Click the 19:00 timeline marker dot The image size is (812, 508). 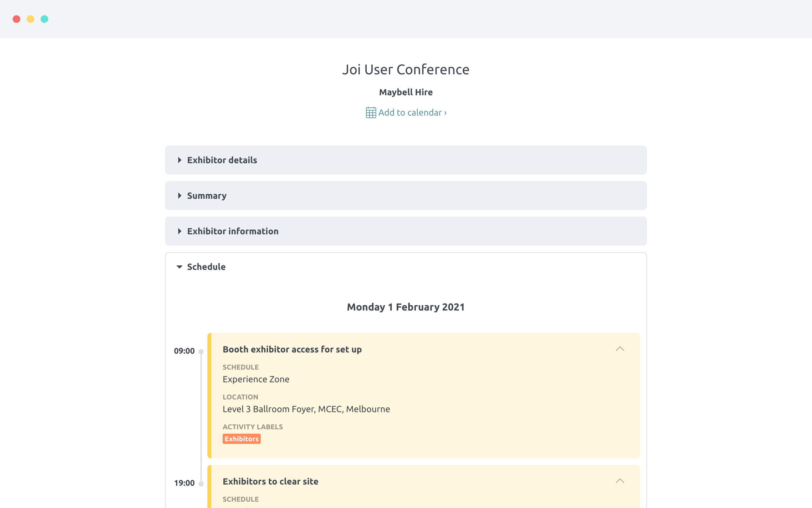(x=201, y=484)
